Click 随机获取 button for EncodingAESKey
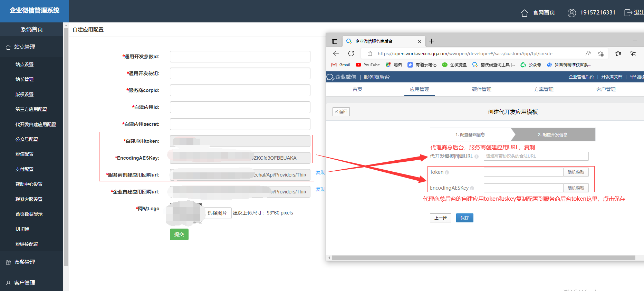 click(576, 188)
